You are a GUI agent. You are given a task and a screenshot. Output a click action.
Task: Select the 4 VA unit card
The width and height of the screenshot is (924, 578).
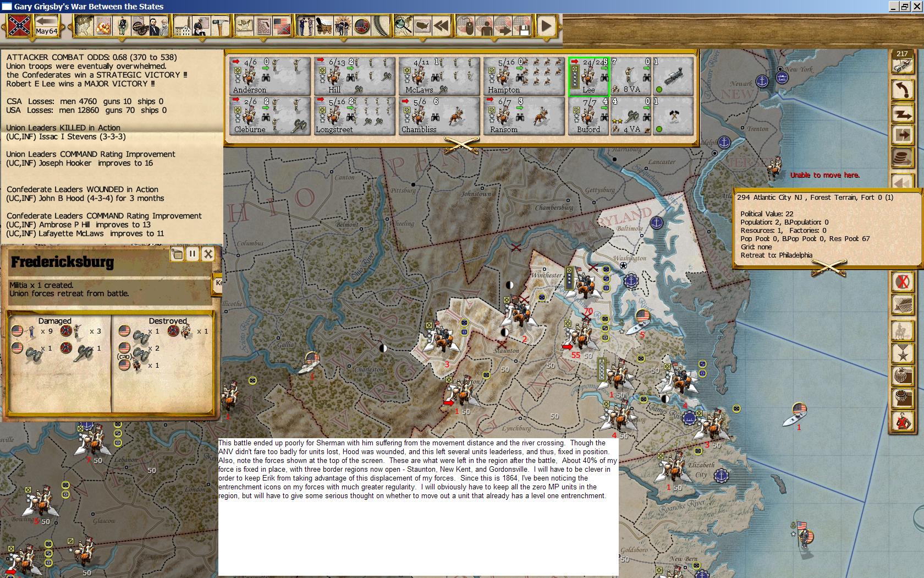click(631, 115)
